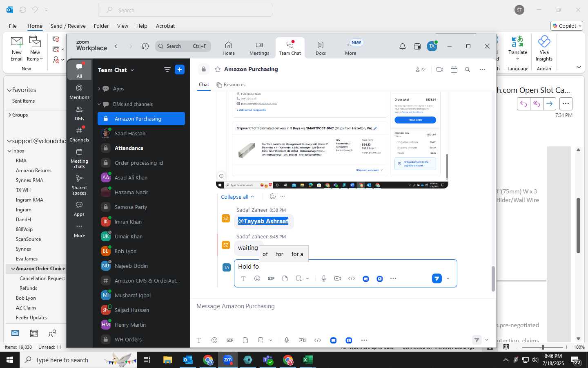The image size is (588, 368).
Task: Create a new chat with plus button
Action: point(180,70)
